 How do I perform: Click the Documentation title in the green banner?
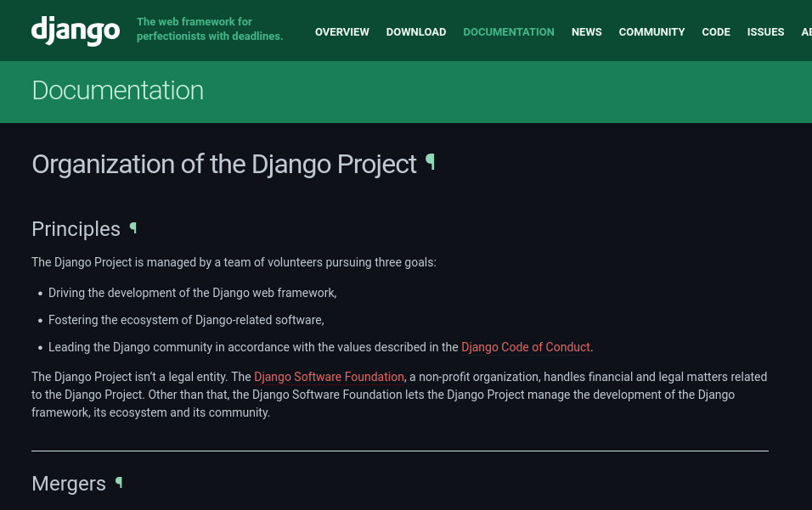[x=117, y=91]
